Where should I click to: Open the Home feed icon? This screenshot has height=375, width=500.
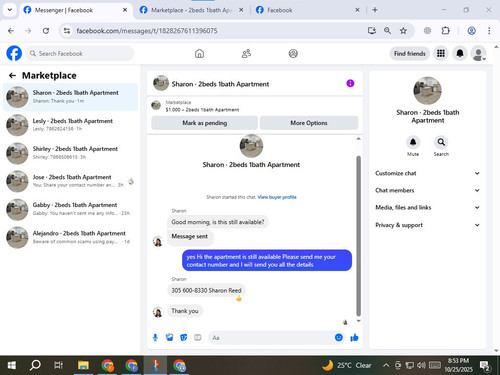[199, 53]
